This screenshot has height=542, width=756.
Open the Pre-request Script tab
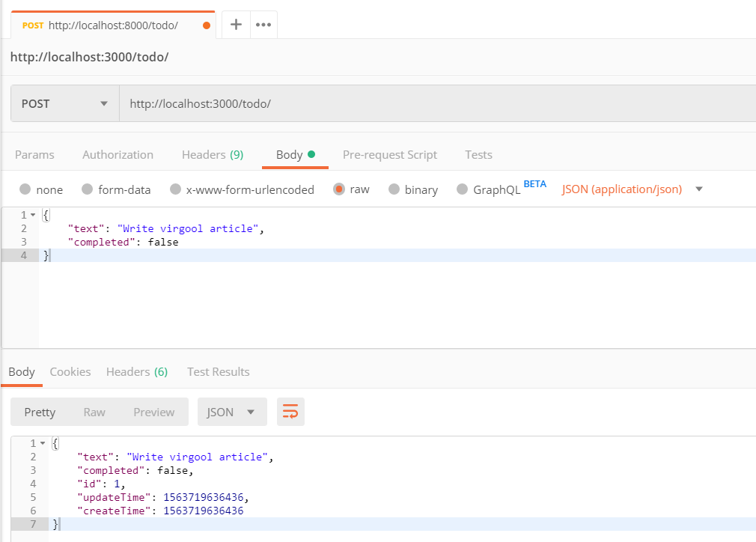click(x=389, y=155)
